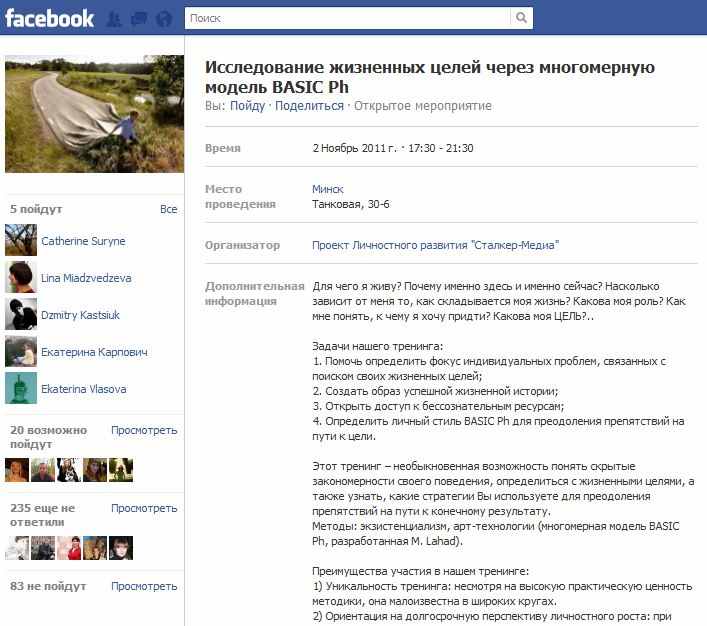The width and height of the screenshot is (707, 626).
Task: Open the messages icon in header
Action: coord(139,19)
